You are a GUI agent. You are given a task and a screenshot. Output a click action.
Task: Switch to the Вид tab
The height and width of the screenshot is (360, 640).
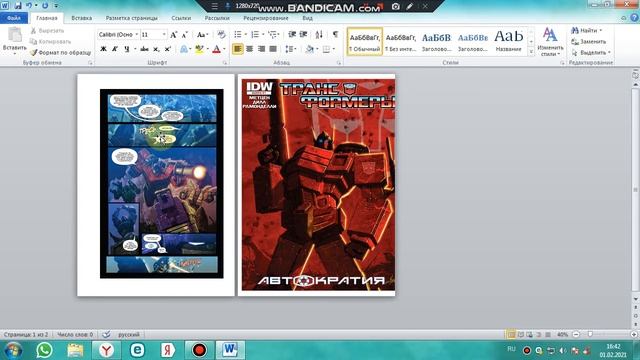(307, 18)
